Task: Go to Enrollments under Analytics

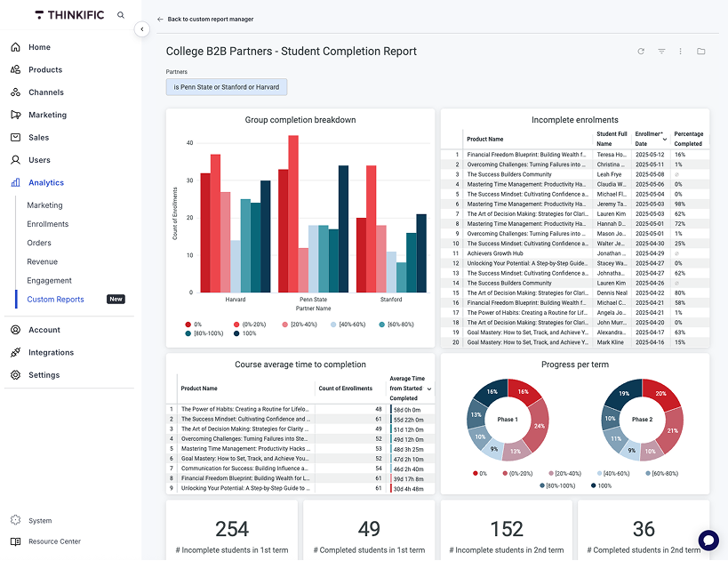Action: tap(48, 224)
